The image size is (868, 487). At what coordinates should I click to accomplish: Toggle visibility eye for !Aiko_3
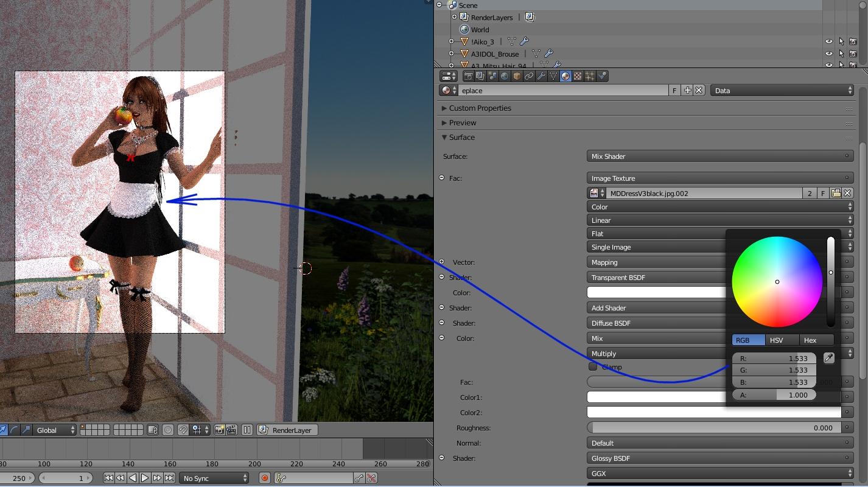click(828, 41)
